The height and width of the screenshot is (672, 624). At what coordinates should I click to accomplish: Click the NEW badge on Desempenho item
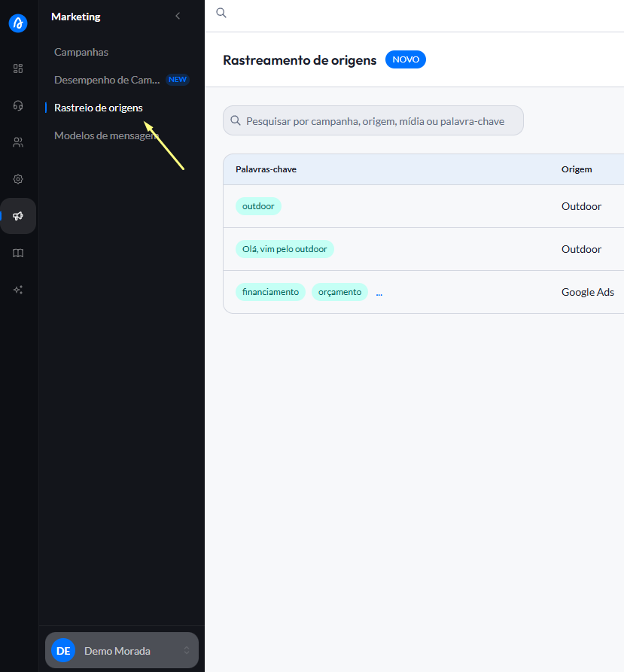[178, 80]
